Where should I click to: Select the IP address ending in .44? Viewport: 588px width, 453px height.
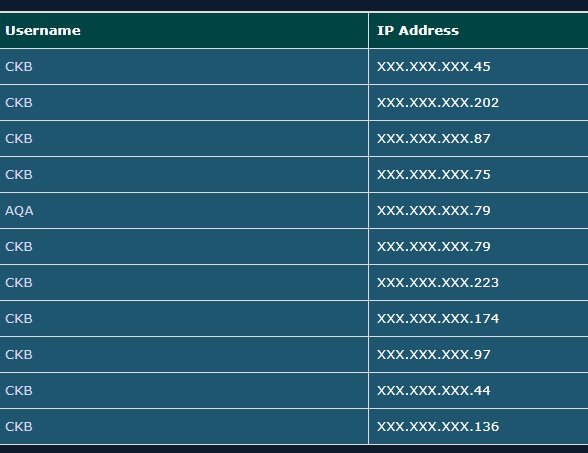click(434, 391)
